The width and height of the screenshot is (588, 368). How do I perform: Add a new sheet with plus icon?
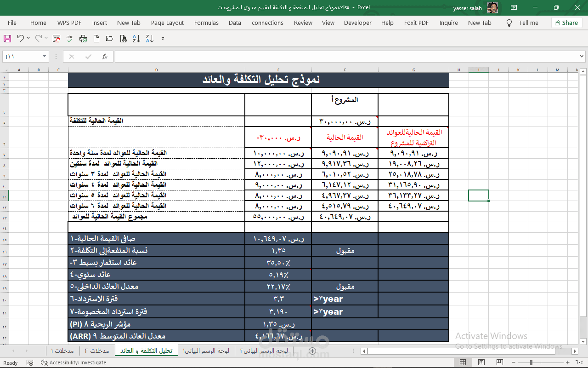pyautogui.click(x=312, y=351)
